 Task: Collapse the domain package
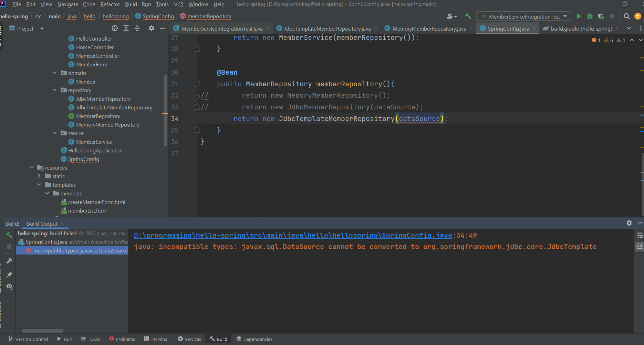tap(55, 73)
